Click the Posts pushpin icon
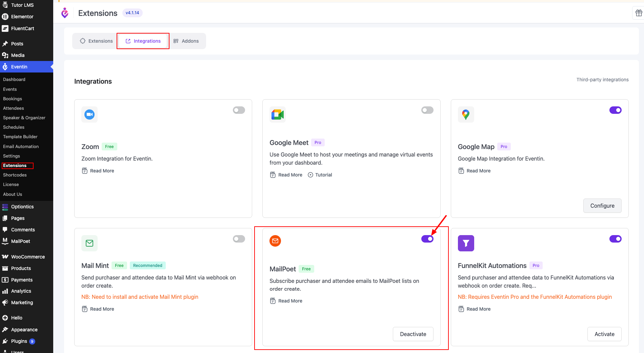 pyautogui.click(x=5, y=44)
